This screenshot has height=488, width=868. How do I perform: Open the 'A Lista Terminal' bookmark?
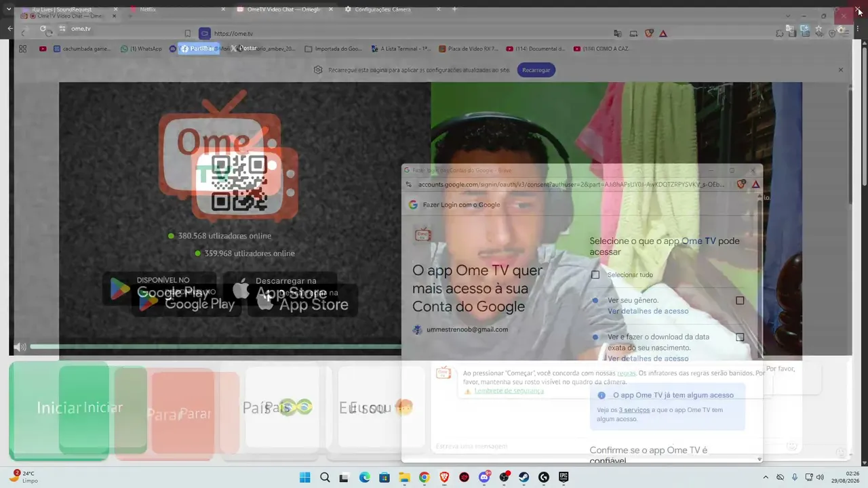(x=401, y=49)
